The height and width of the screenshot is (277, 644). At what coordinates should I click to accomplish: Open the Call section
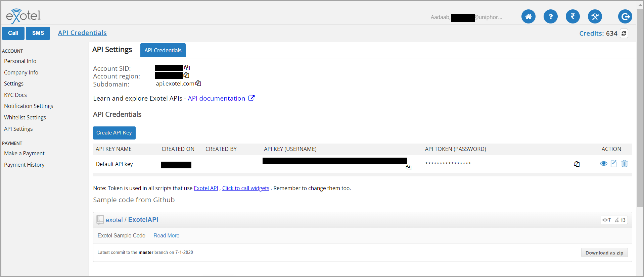click(x=13, y=33)
